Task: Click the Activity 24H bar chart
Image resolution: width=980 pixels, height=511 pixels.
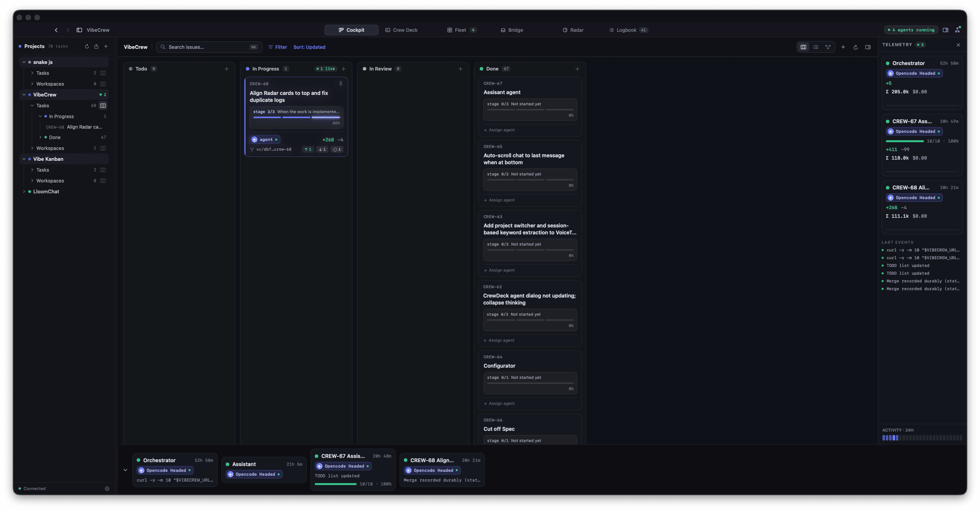Action: point(922,438)
